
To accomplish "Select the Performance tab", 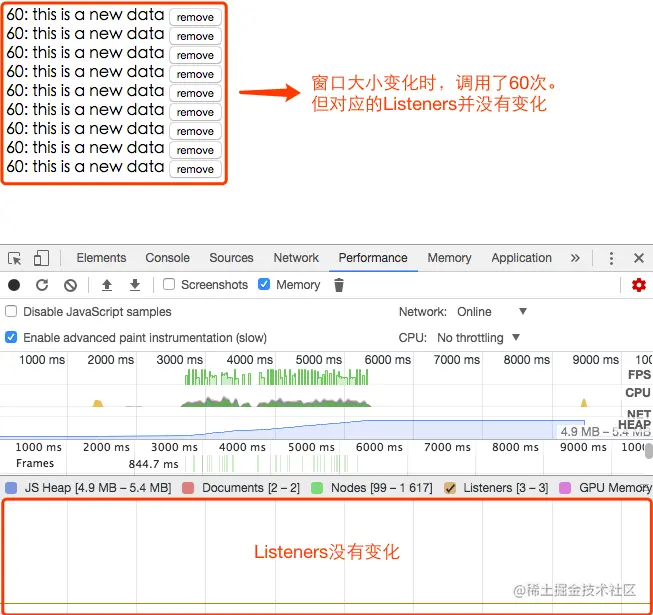I will click(x=373, y=258).
